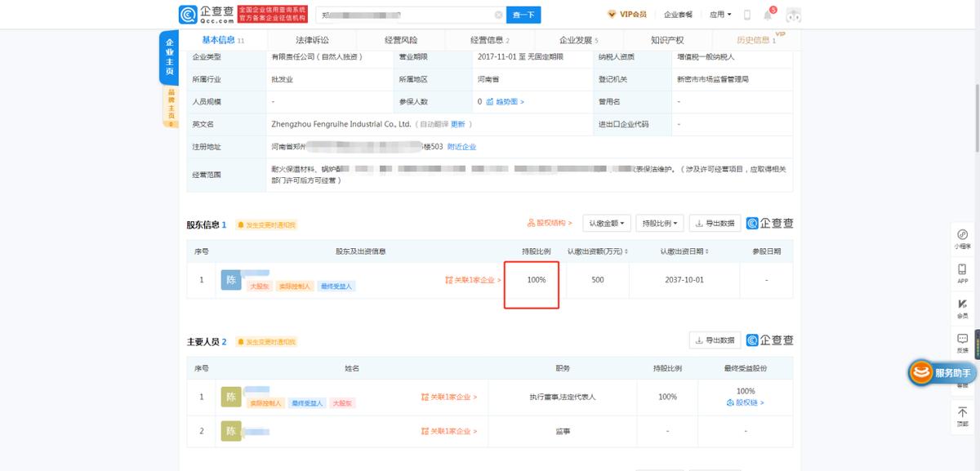The image size is (980, 471).
Task: Click the APP download icon in sidebar
Action: pos(962,270)
